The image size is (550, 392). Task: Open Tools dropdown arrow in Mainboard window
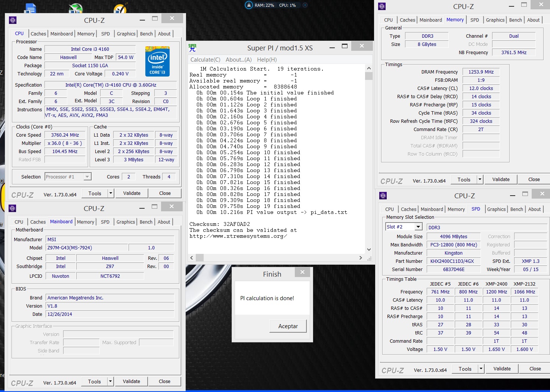[x=110, y=382]
